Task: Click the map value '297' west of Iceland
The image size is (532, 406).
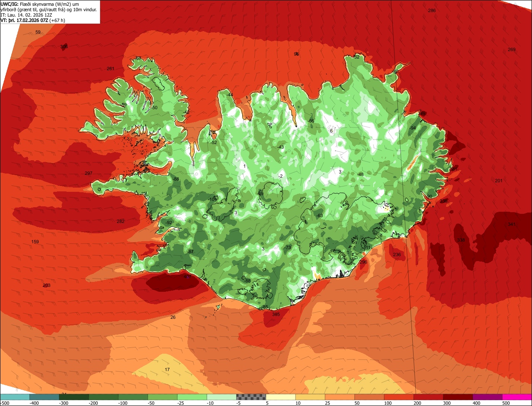Action: [89, 173]
